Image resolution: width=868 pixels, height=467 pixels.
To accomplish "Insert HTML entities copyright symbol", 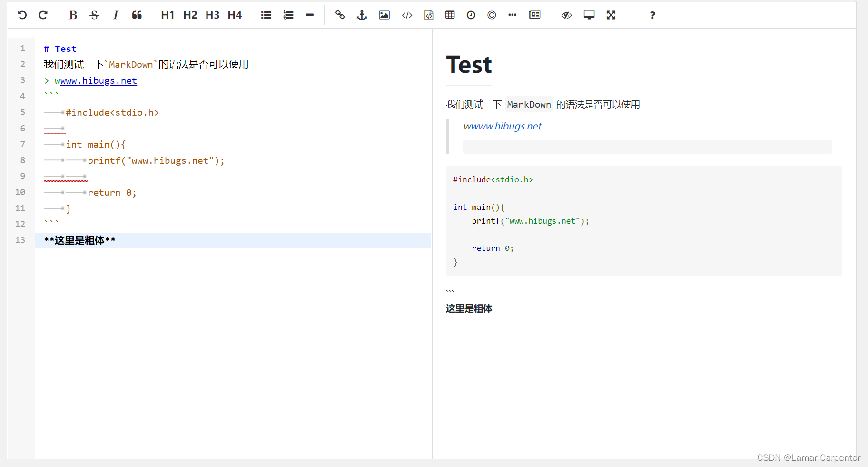I will click(492, 15).
